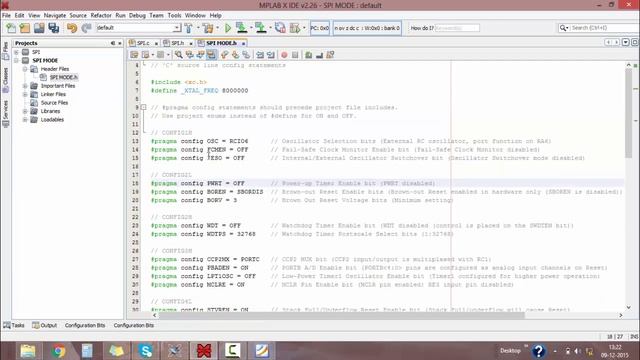Expand the Loadables folder
The width and height of the screenshot is (640, 360).
point(25,120)
